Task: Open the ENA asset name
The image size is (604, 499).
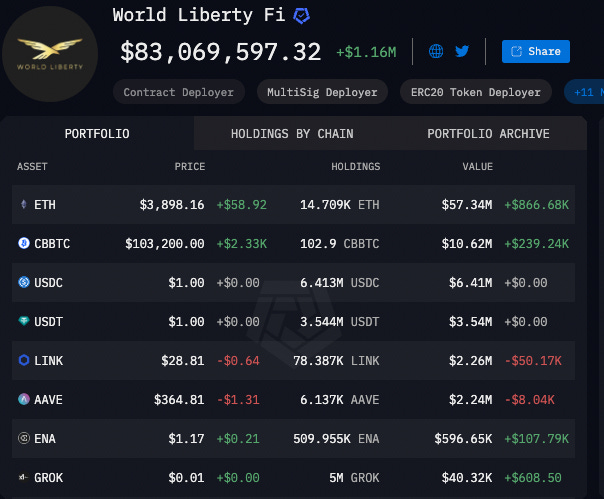Action: [x=45, y=439]
